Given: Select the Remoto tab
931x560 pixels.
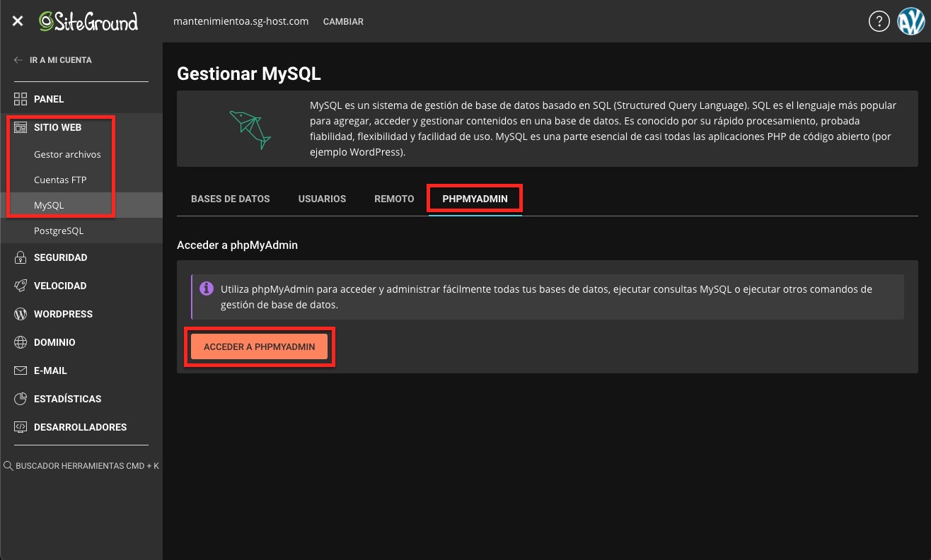Looking at the screenshot, I should [x=393, y=199].
